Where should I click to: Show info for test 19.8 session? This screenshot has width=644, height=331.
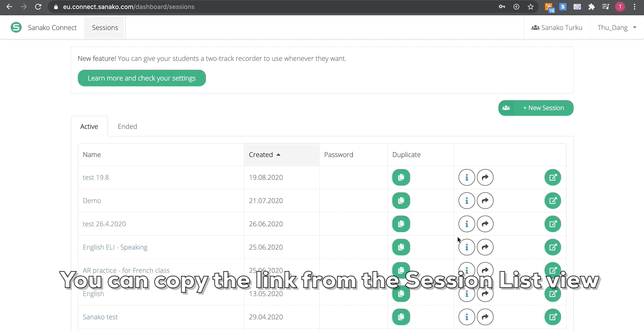(x=467, y=177)
